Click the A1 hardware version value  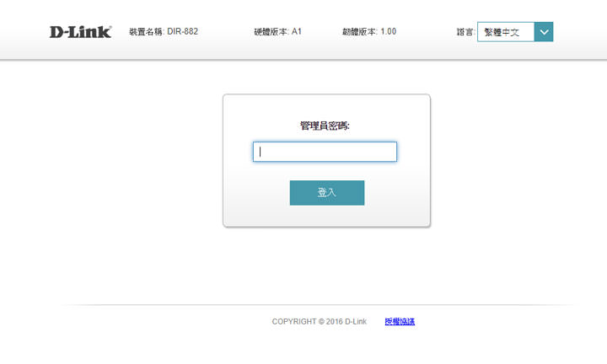297,31
